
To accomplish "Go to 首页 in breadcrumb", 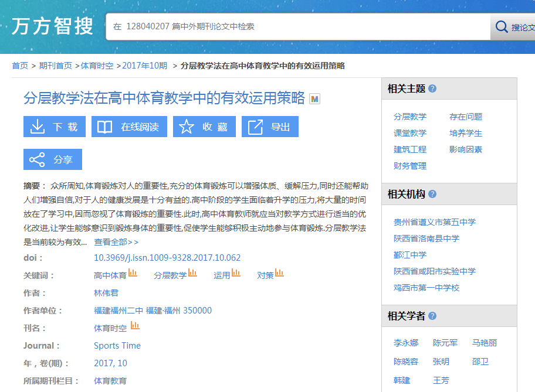I will coord(20,66).
